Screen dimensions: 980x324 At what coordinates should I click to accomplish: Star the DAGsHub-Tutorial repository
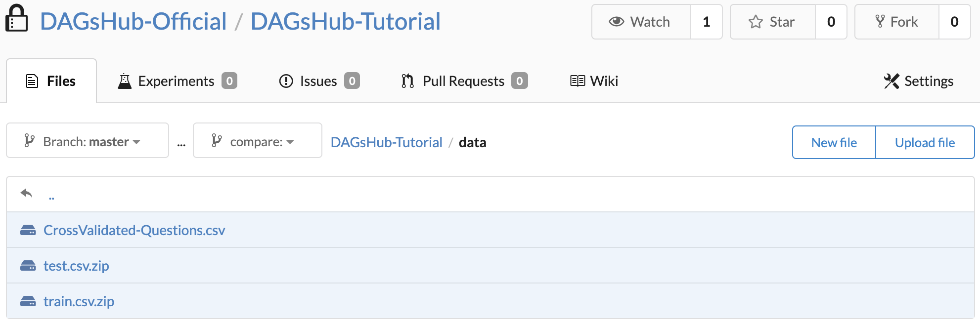point(772,21)
